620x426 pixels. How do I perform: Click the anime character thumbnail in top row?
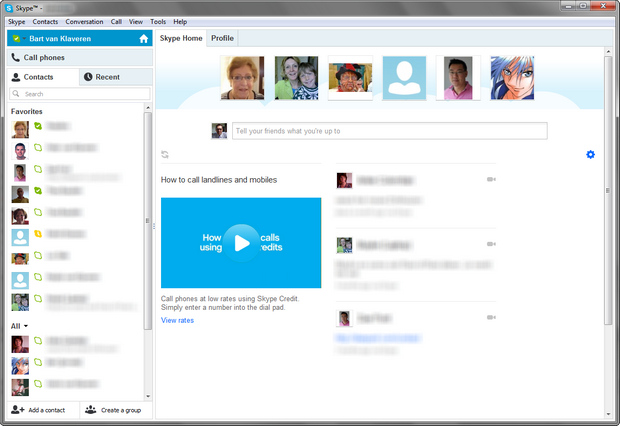[512, 78]
